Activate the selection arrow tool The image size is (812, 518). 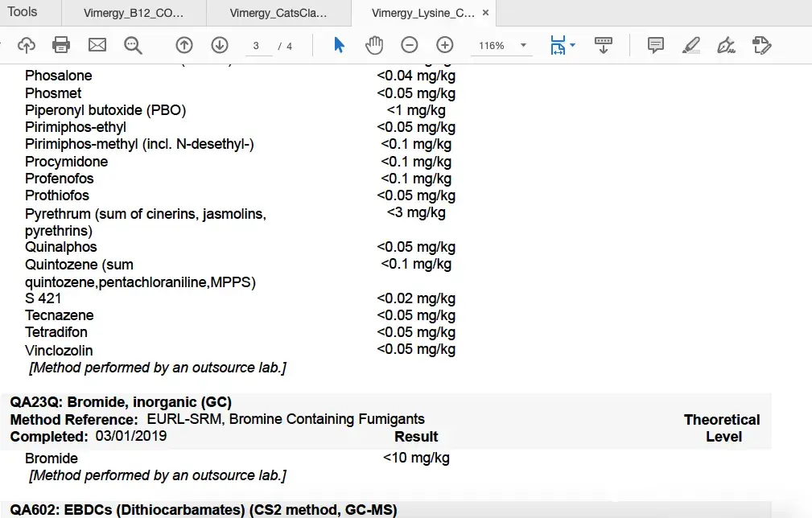(339, 45)
